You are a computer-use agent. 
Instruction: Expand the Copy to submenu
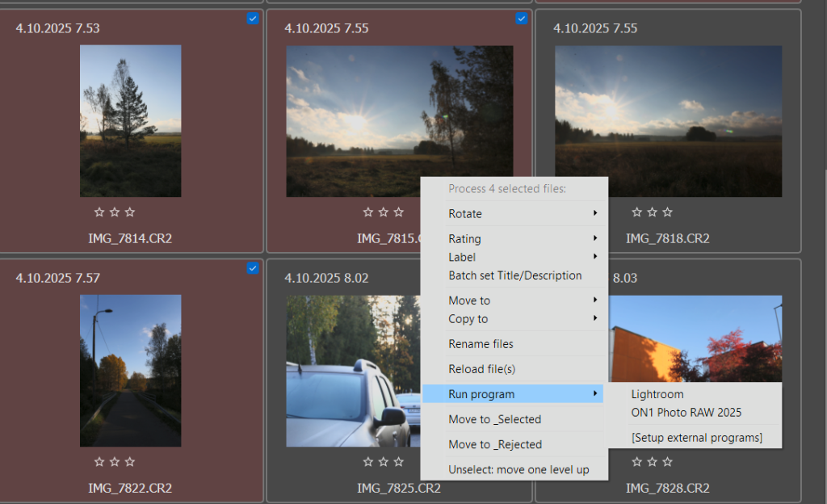(514, 319)
